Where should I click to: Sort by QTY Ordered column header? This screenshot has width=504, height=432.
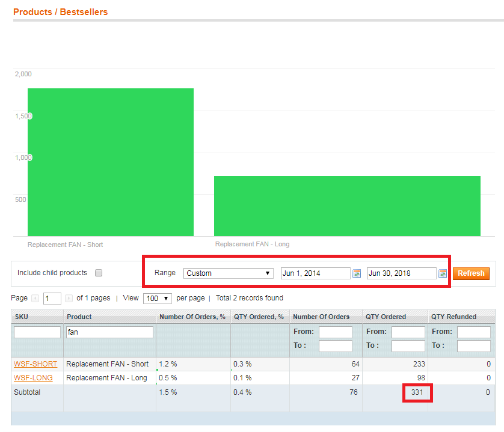pos(386,317)
